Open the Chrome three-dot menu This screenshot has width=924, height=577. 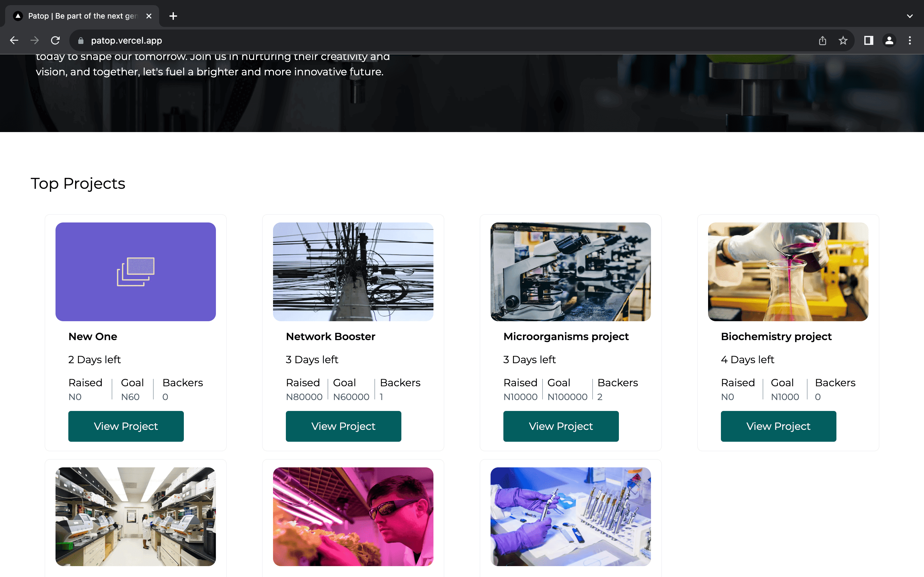(910, 40)
